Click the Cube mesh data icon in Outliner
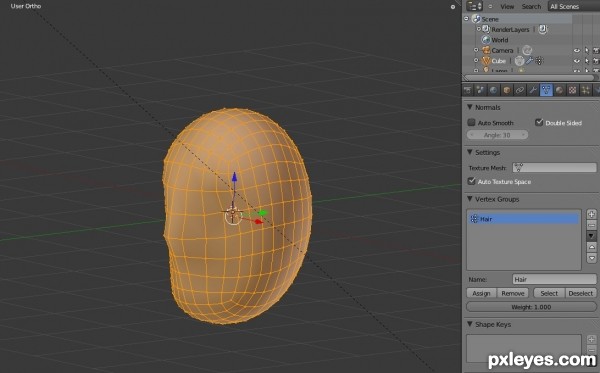The image size is (600, 373). 519,61
